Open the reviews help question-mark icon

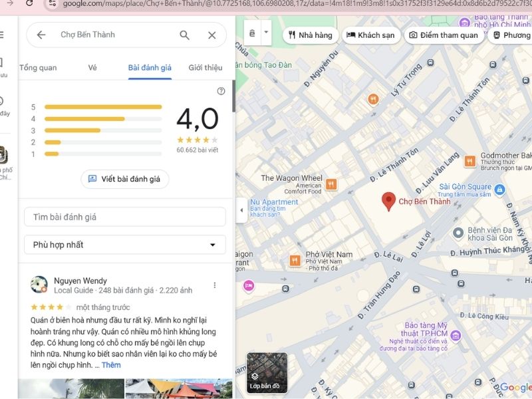click(221, 91)
